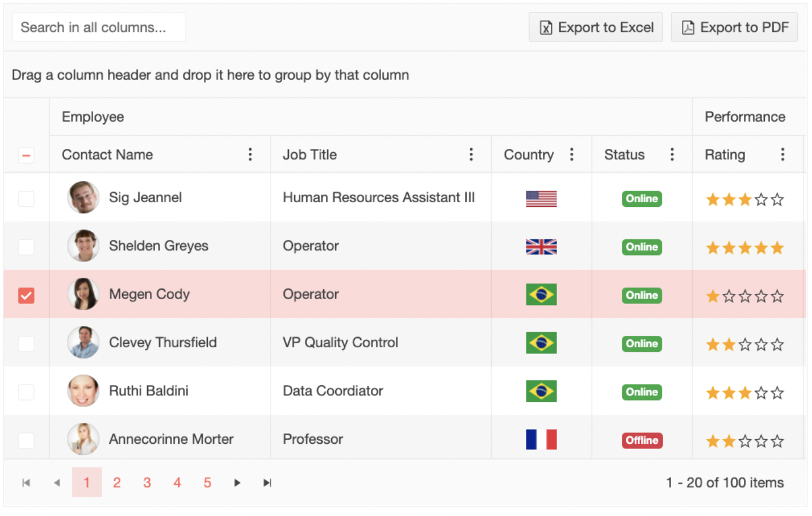Jump to the last page
The image size is (812, 516).
tap(267, 483)
